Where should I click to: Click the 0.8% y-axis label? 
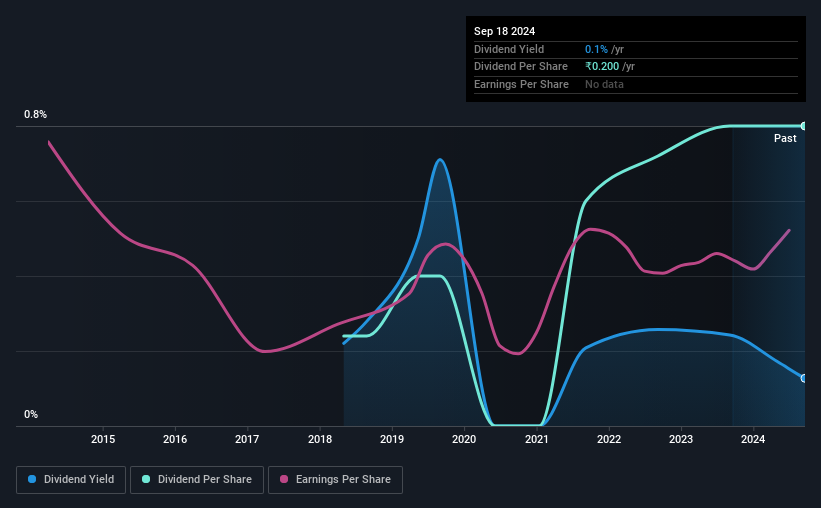click(x=35, y=114)
